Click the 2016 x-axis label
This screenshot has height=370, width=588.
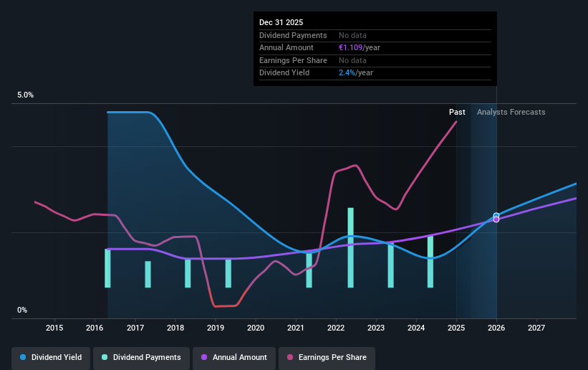click(95, 328)
